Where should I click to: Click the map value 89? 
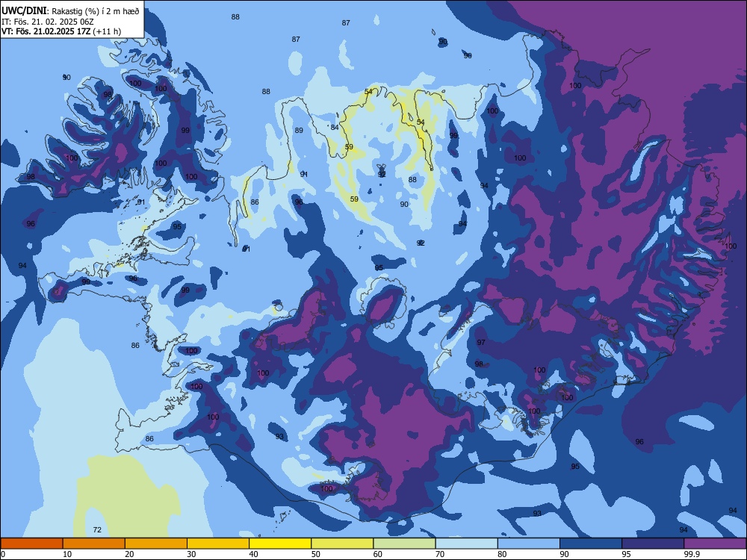299,130
